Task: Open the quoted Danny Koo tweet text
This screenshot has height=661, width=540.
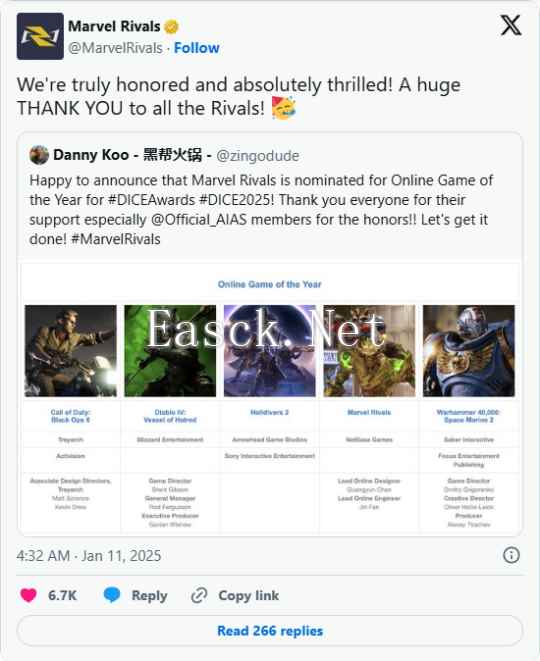Action: (x=261, y=210)
